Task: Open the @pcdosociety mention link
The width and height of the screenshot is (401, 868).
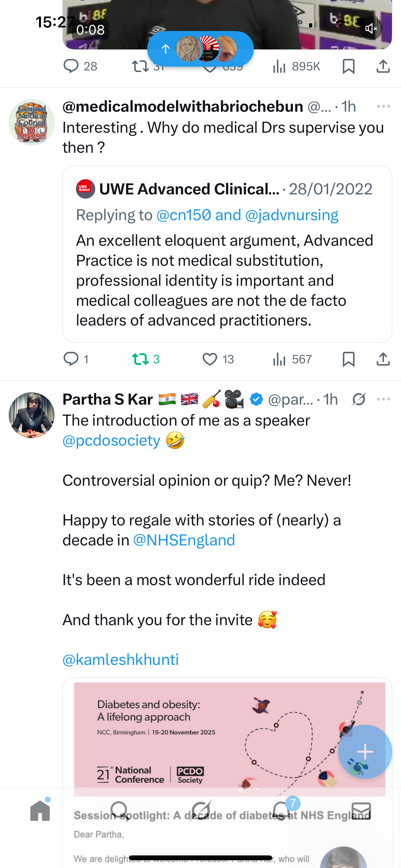Action: click(x=111, y=441)
